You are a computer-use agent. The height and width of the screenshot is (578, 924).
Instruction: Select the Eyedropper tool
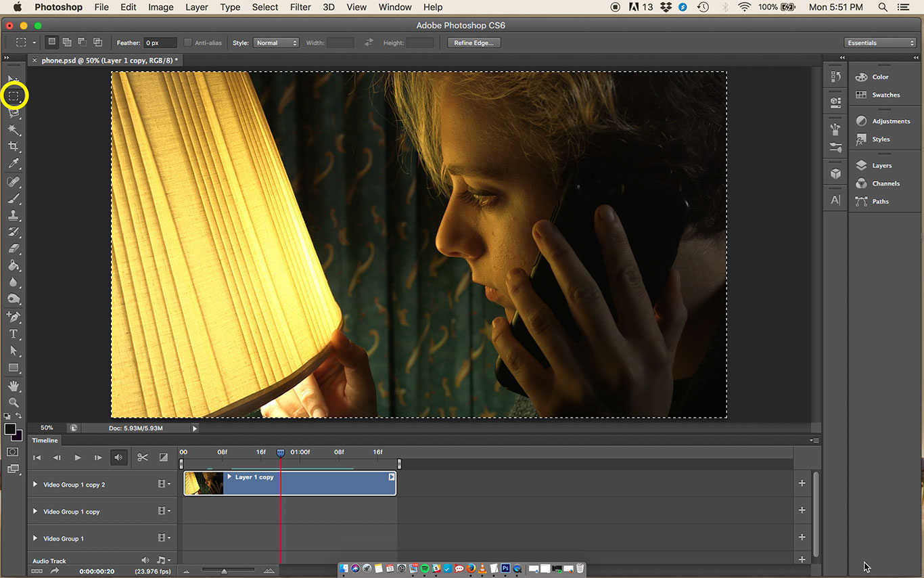point(14,164)
